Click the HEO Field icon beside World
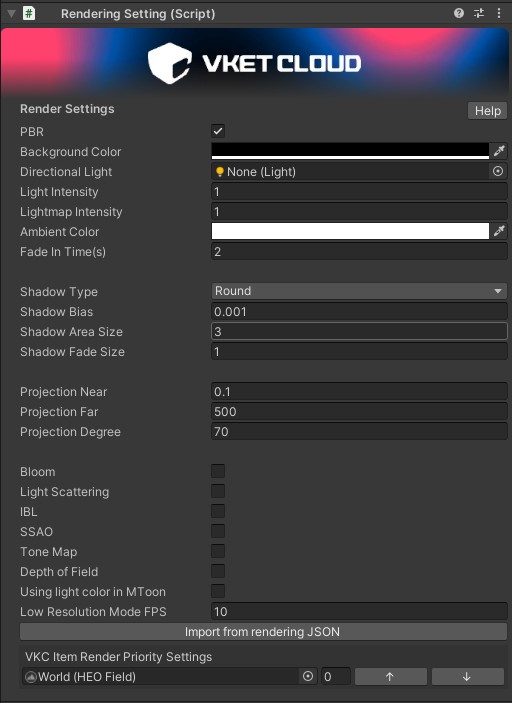 (x=30, y=677)
